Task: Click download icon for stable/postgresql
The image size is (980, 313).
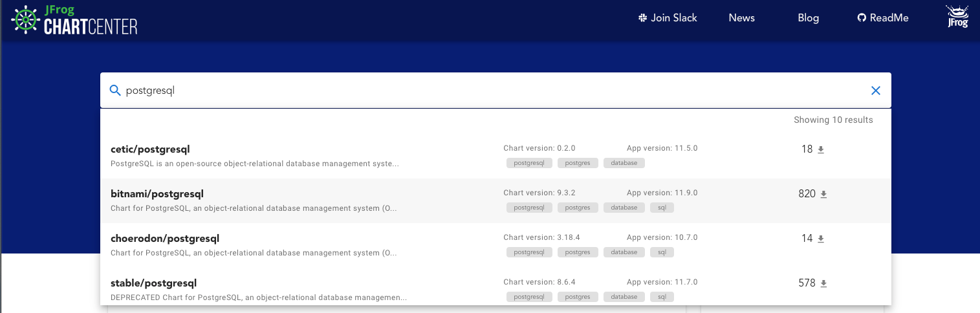Action: point(823,283)
